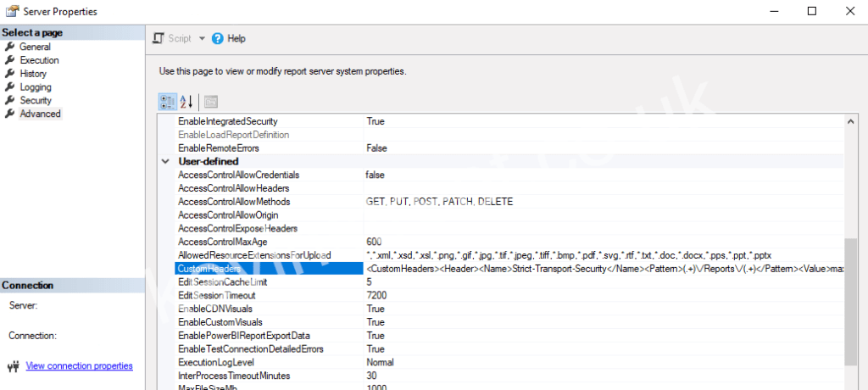
Task: Select ExecutionLogLevel property
Action: pyautogui.click(x=216, y=362)
